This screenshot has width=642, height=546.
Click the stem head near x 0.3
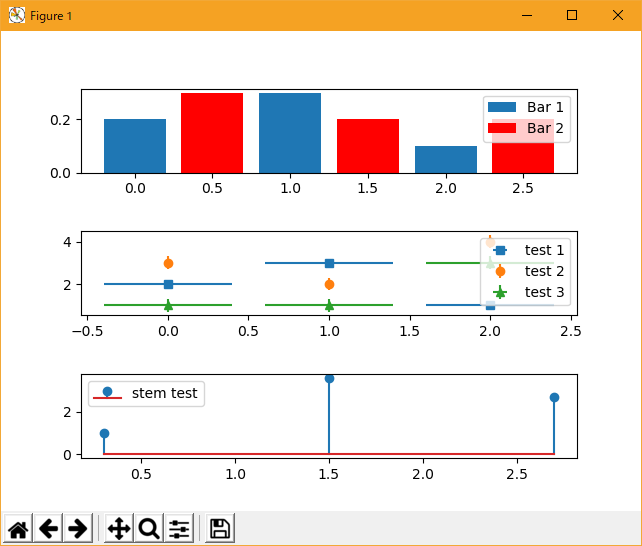(x=104, y=433)
